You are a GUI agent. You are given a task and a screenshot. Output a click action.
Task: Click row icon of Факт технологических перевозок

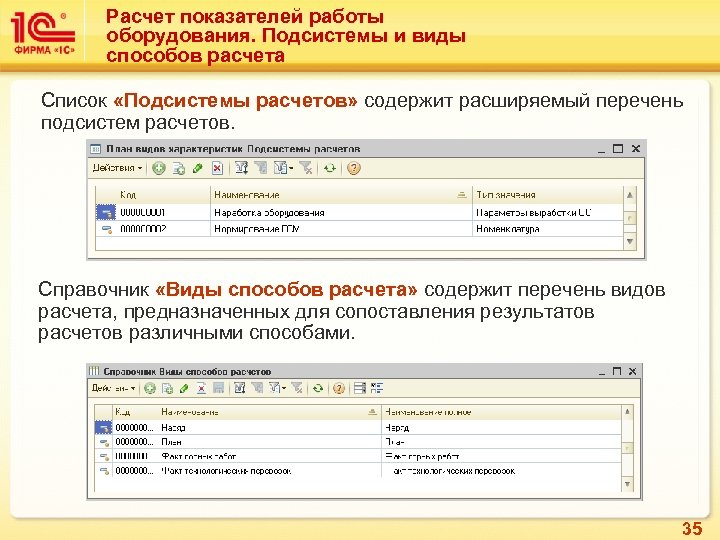pyautogui.click(x=104, y=471)
